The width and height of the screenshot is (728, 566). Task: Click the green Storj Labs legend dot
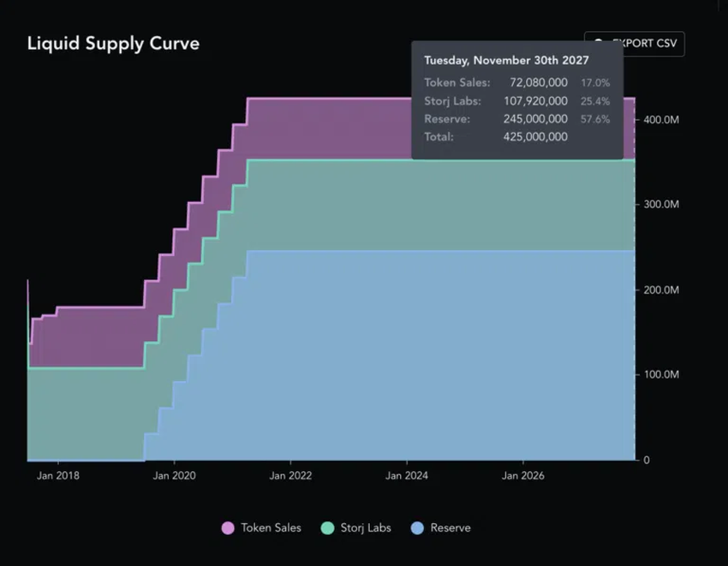[327, 528]
